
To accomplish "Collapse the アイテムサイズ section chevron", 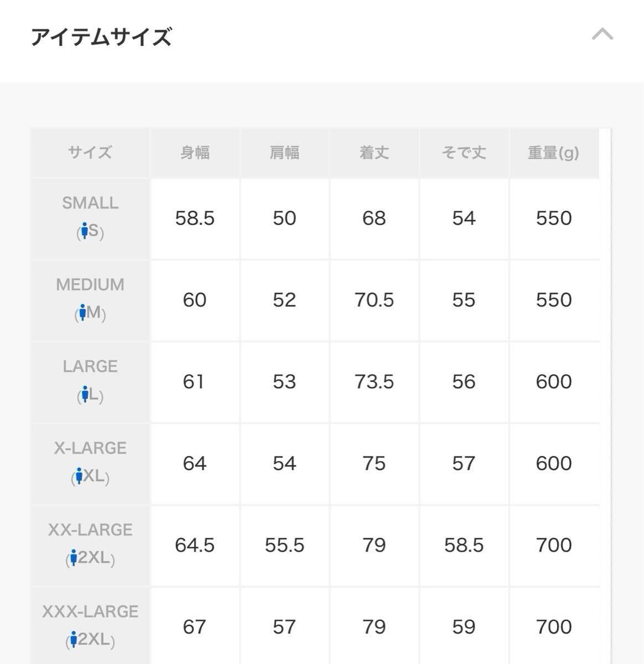I will (602, 35).
